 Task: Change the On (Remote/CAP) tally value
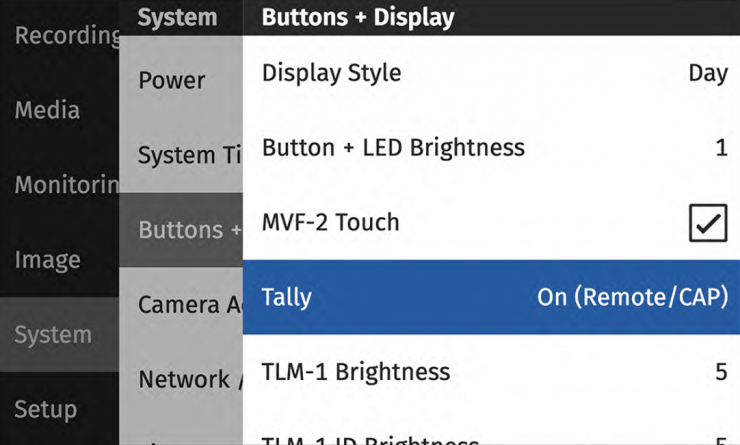632,297
